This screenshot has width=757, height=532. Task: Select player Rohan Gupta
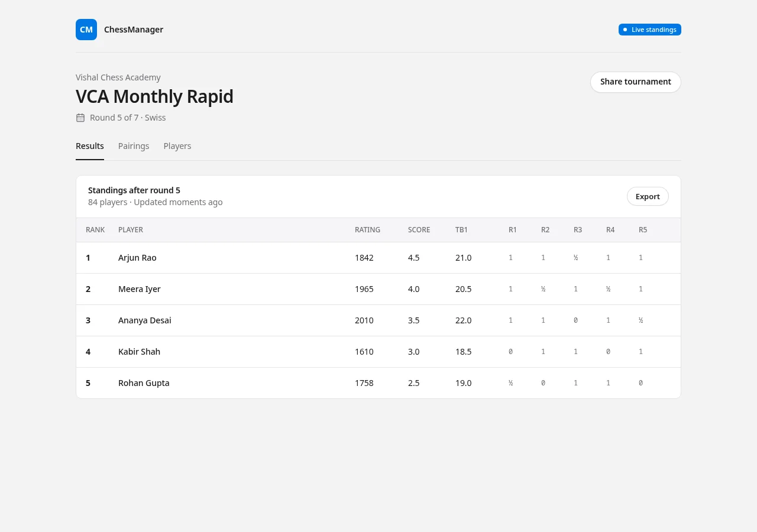pyautogui.click(x=144, y=383)
